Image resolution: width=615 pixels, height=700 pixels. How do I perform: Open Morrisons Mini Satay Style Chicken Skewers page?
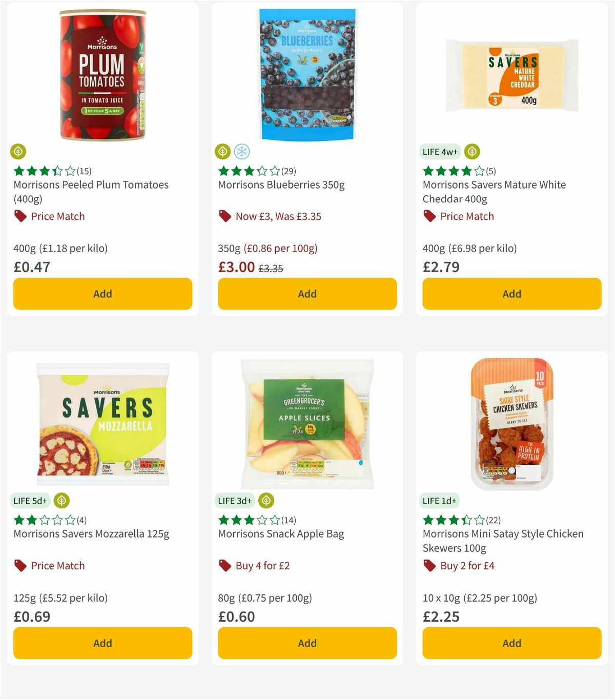click(502, 541)
